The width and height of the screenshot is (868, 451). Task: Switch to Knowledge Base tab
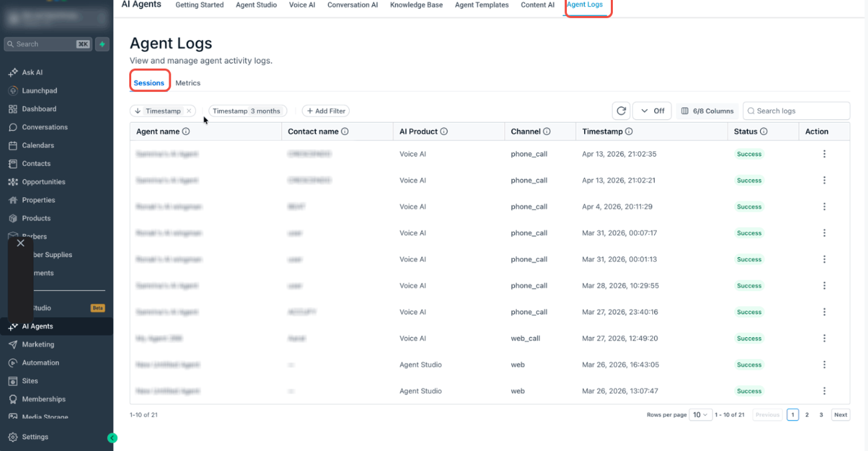[x=416, y=5]
